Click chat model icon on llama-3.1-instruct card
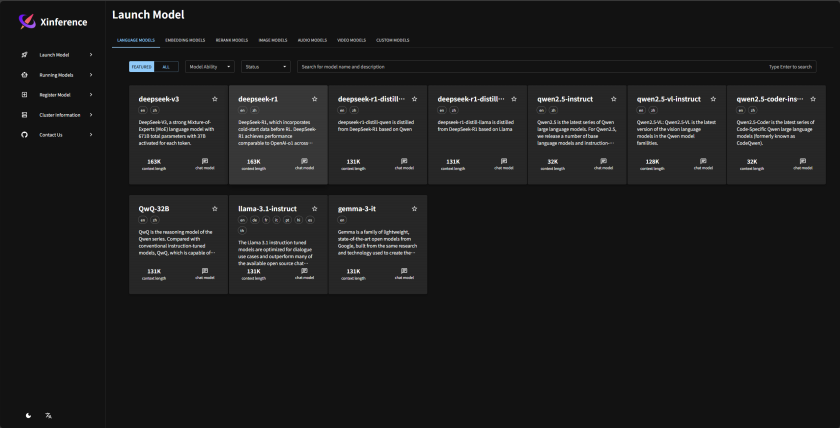The image size is (840, 428). (304, 271)
